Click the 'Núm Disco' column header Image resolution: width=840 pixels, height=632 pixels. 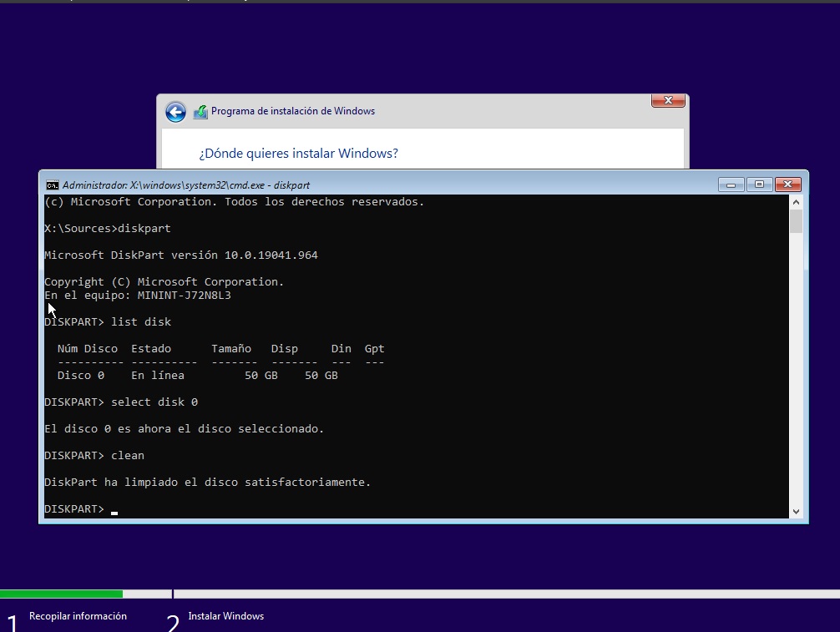(x=88, y=349)
